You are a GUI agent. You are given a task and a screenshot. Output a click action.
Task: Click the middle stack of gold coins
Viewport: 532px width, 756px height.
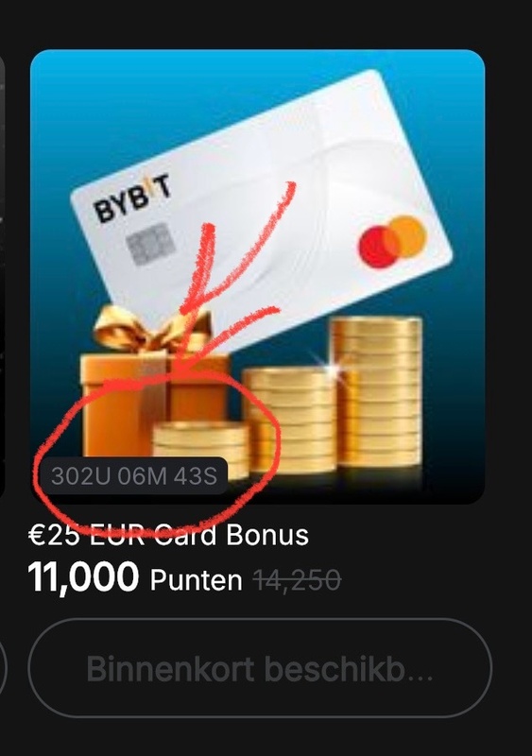[289, 420]
